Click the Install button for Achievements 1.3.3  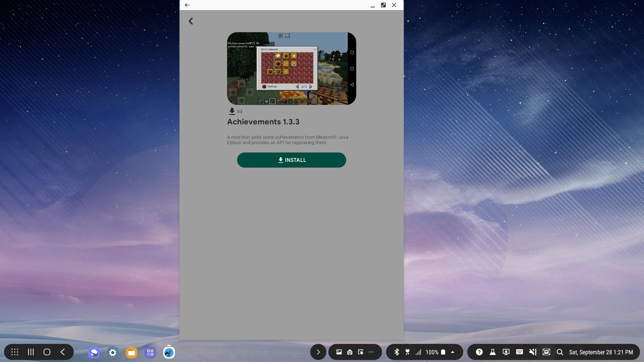click(291, 160)
